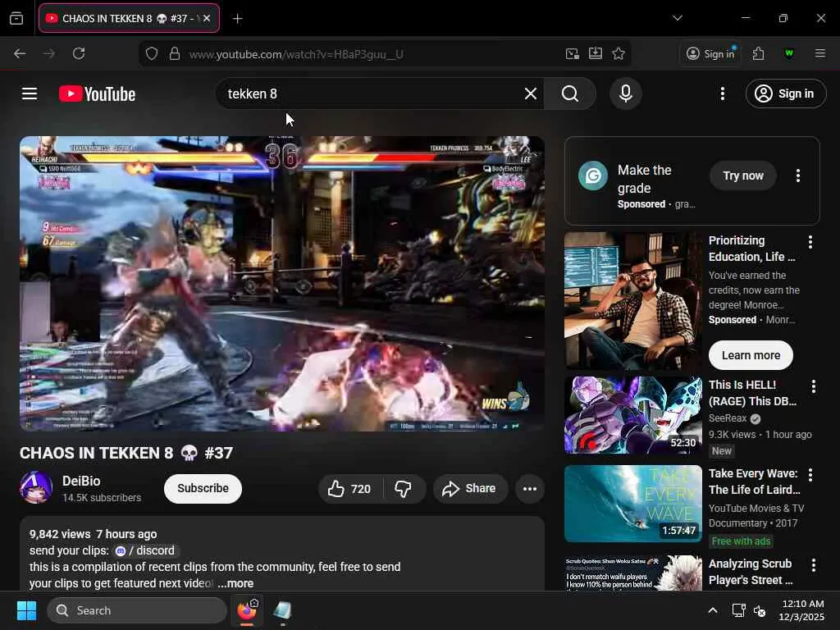
Task: Go to YouTube home via logo
Action: pyautogui.click(x=97, y=94)
